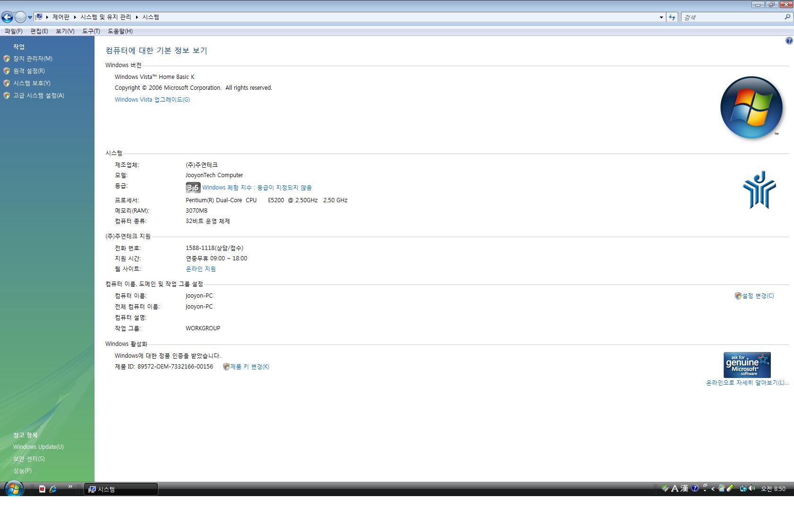Click the Windows Vista 업그레이드(G) link

[152, 100]
